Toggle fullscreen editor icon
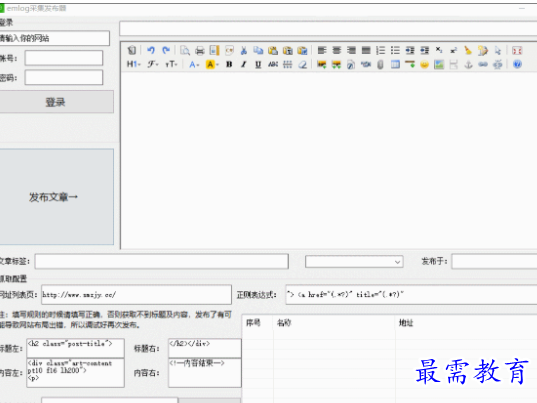The width and height of the screenshot is (537, 403). (x=517, y=50)
